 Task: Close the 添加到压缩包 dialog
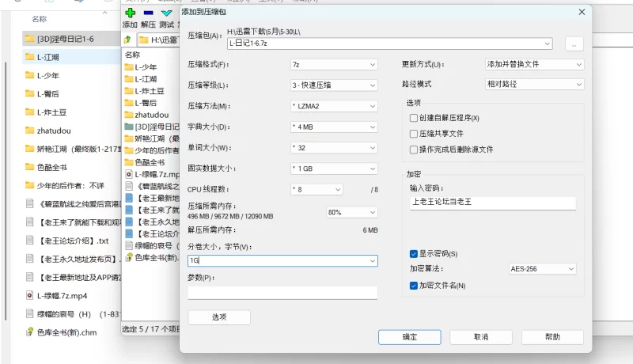click(582, 12)
